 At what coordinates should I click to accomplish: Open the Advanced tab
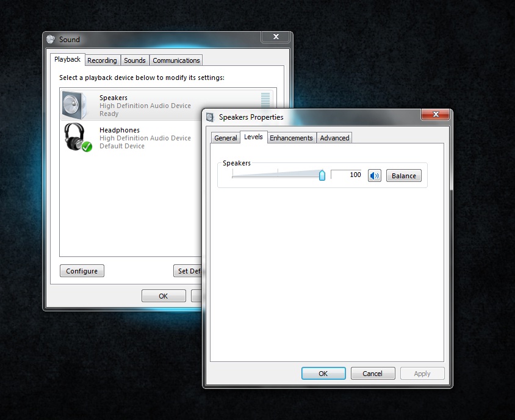tap(334, 138)
